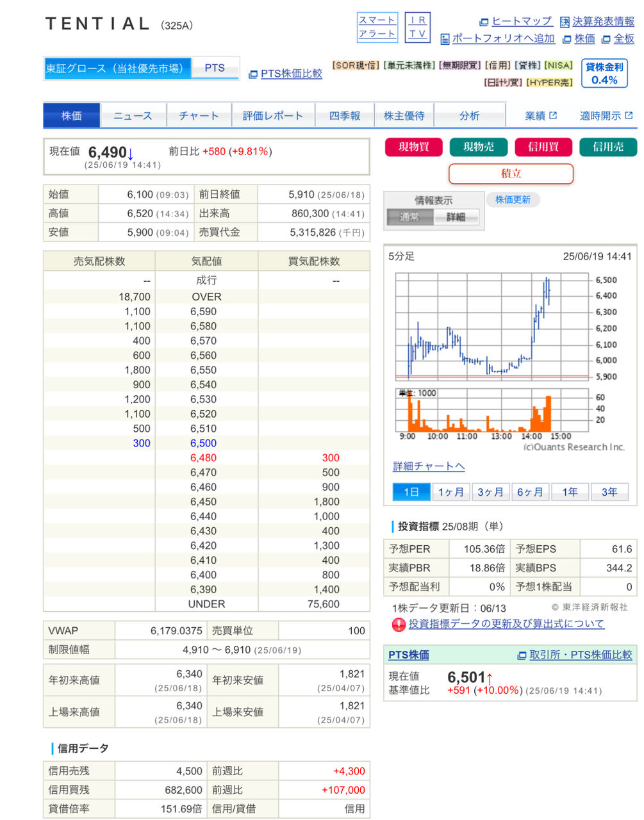
Task: Switch info display to 詳細
Action: tap(456, 217)
